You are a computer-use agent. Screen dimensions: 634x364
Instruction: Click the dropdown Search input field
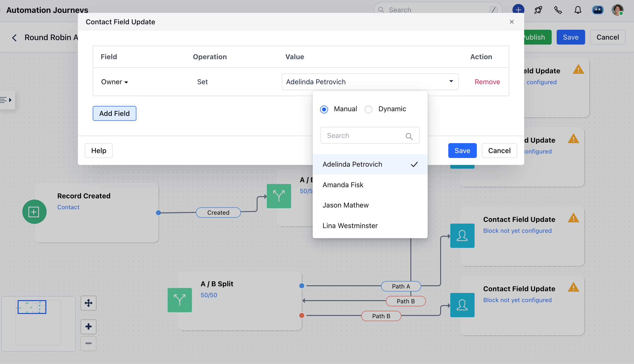pos(363,135)
